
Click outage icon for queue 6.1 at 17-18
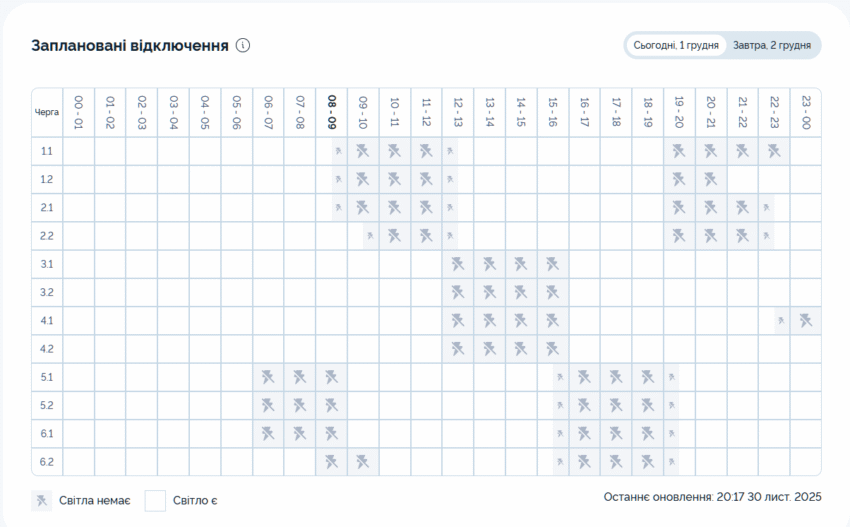tap(616, 434)
